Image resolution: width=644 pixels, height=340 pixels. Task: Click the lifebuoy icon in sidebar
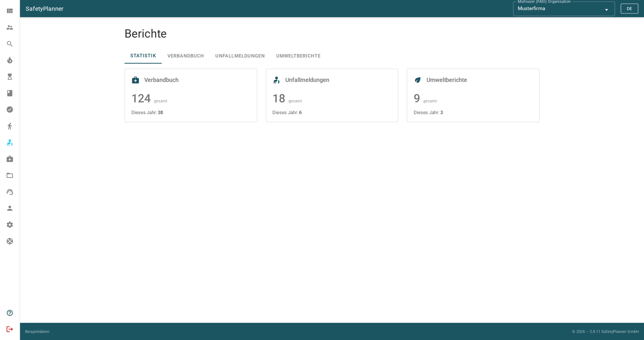click(x=9, y=241)
